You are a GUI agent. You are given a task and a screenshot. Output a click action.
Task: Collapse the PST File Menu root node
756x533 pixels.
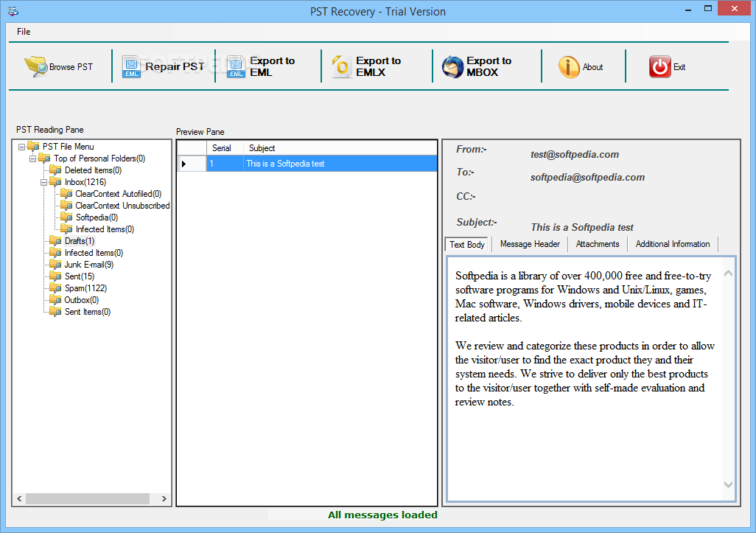pyautogui.click(x=21, y=147)
